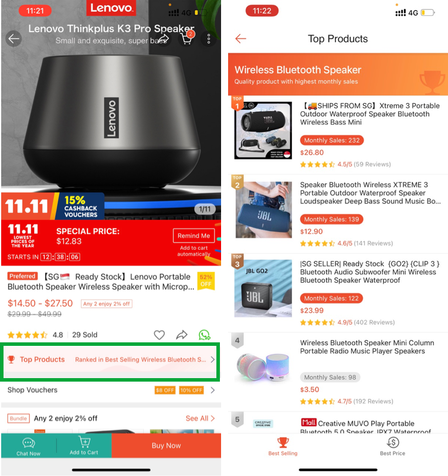Expand the Top Products ranking row
The image size is (448, 476).
click(x=110, y=359)
